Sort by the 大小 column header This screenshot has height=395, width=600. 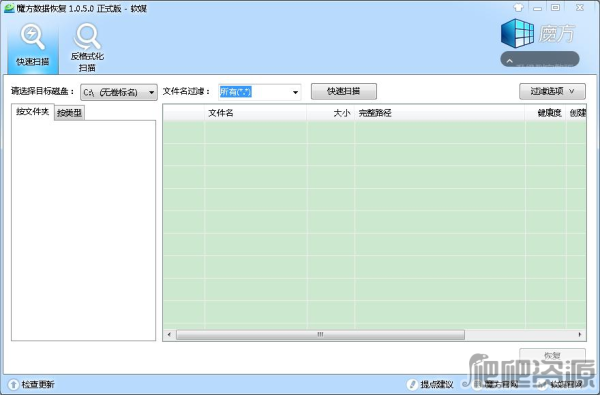pos(330,113)
